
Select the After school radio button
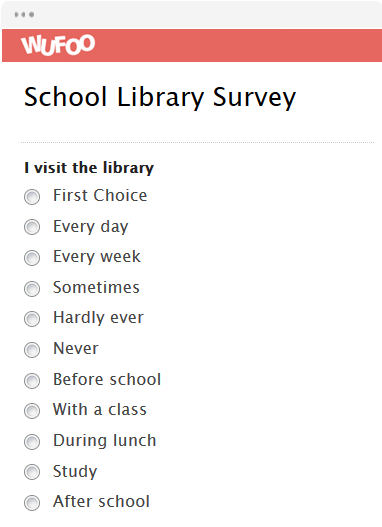coord(32,503)
